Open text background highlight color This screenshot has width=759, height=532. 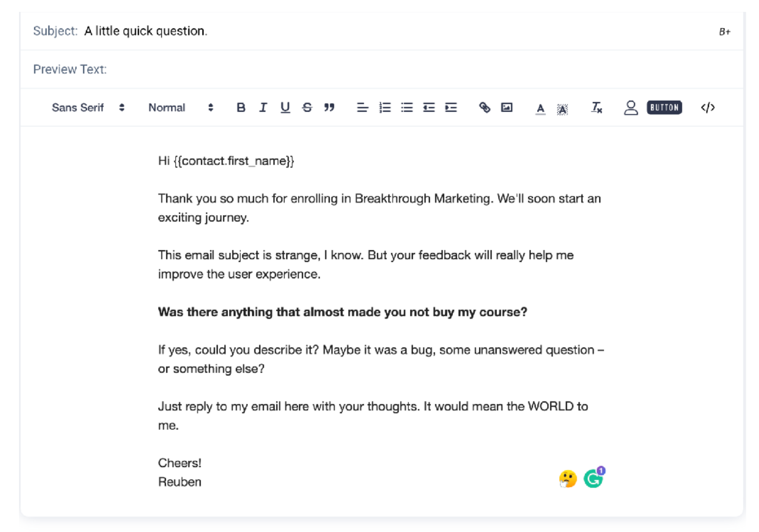[x=562, y=109]
